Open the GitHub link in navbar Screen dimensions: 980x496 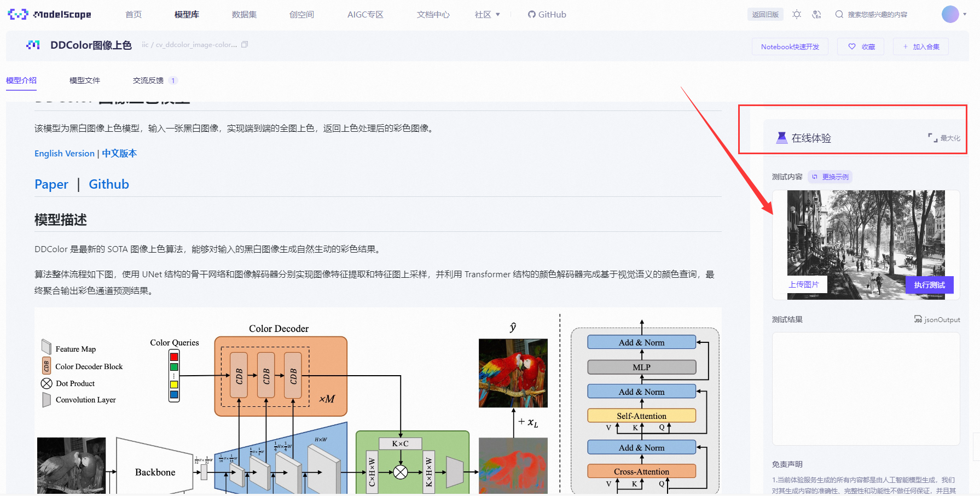(x=547, y=14)
